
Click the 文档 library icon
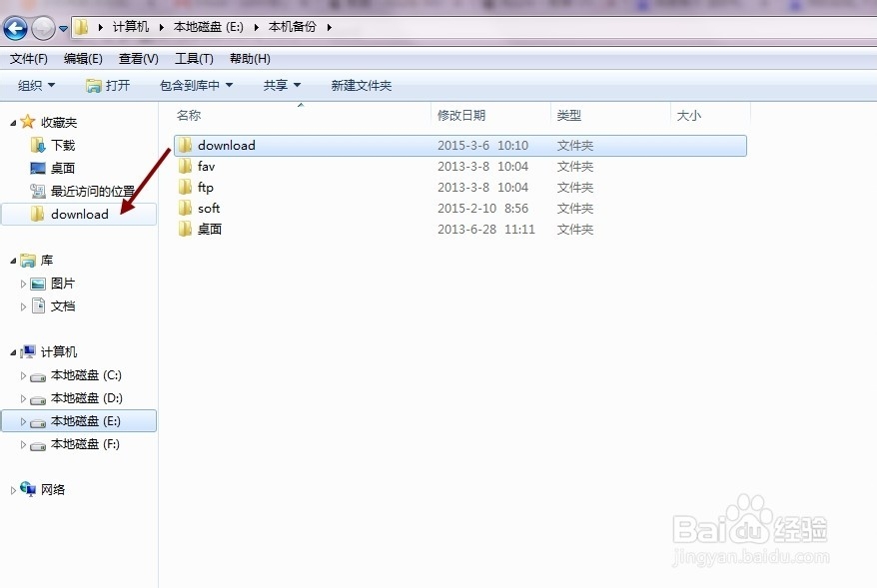tap(38, 305)
